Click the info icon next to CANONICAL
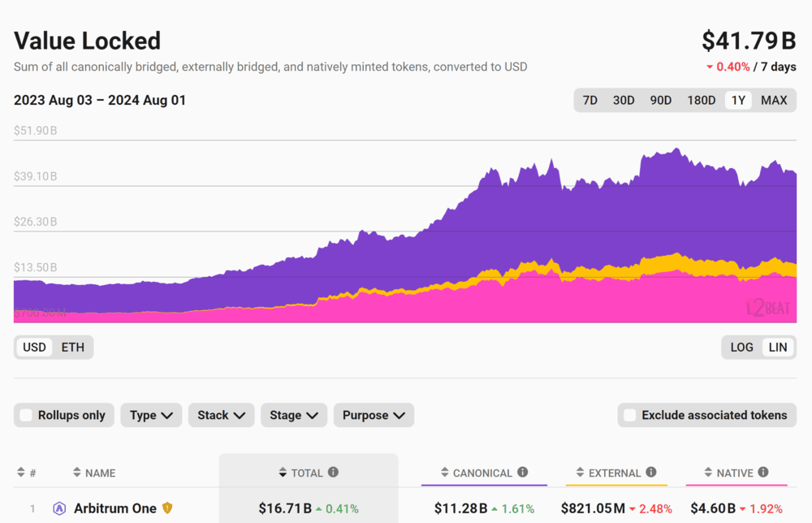This screenshot has width=812, height=523. (522, 472)
